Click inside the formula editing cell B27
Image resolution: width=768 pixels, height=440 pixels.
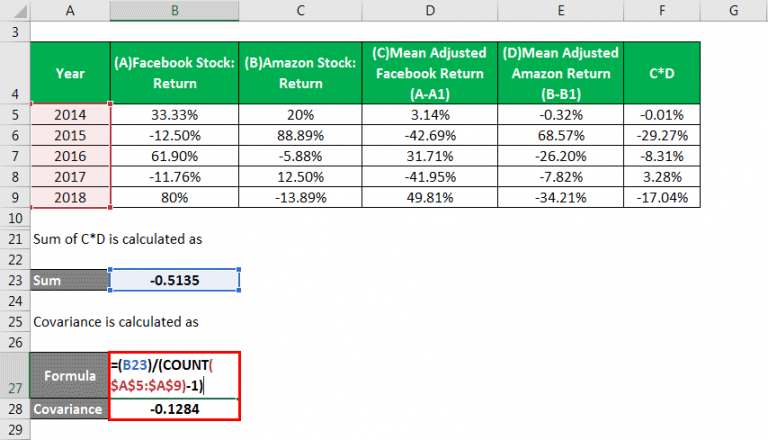pos(174,375)
